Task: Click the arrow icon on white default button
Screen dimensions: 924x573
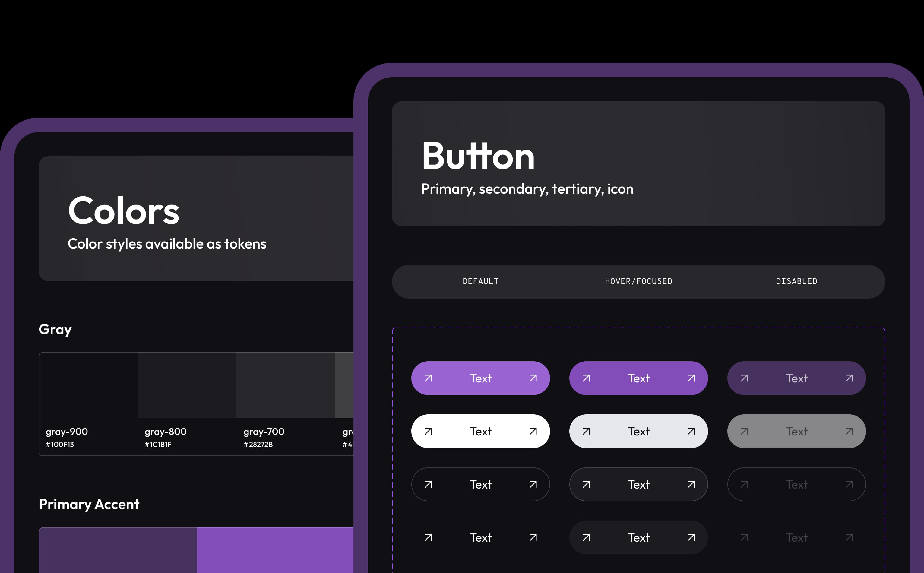Action: point(428,430)
